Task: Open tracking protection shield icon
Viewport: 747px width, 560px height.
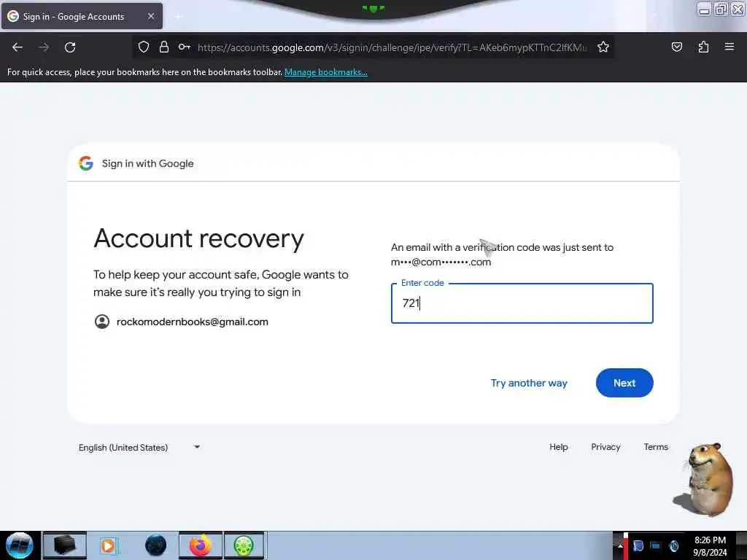Action: point(144,47)
